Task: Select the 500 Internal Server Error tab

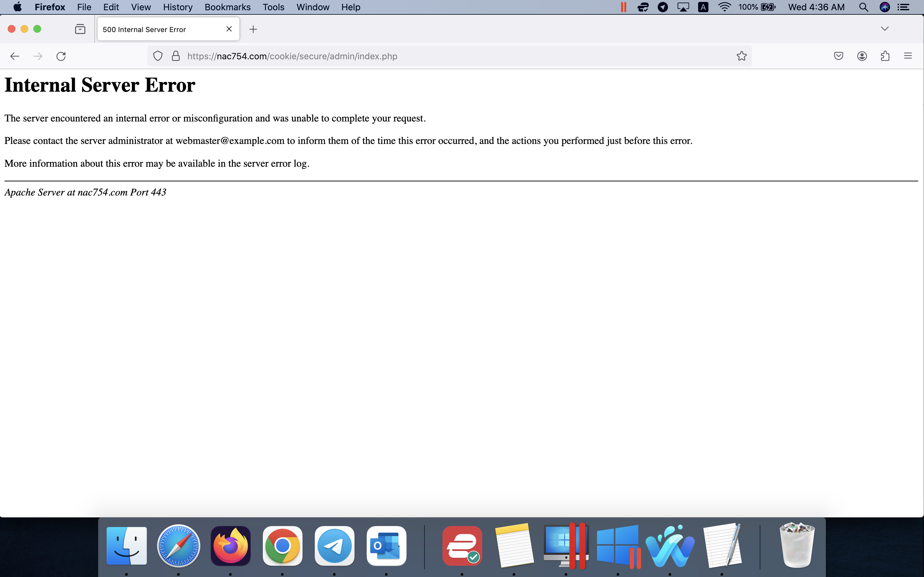Action: coord(153,29)
